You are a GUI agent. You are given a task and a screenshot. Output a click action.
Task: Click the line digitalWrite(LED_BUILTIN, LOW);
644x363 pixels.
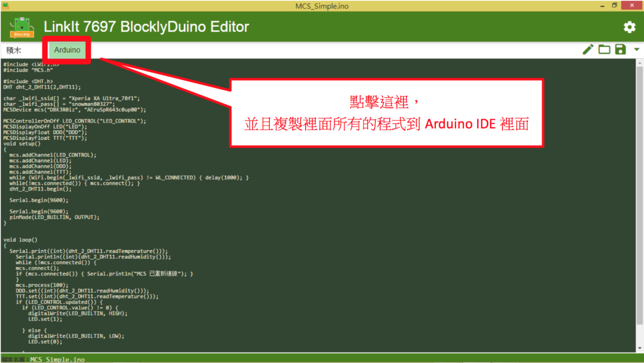coord(76,336)
